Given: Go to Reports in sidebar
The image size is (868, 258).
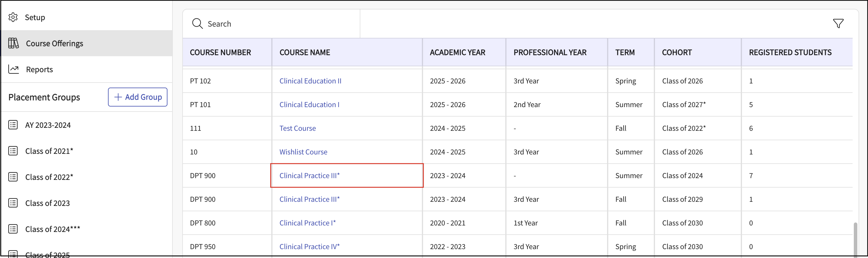Looking at the screenshot, I should [x=39, y=70].
